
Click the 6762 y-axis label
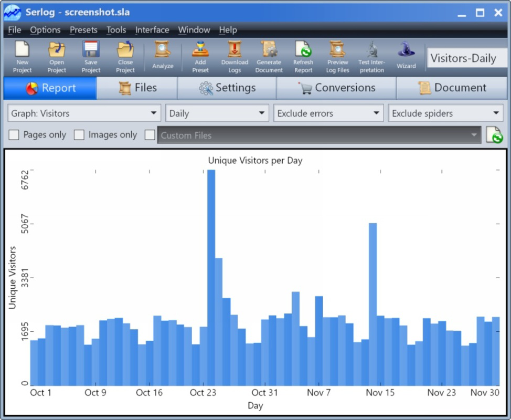click(x=25, y=180)
